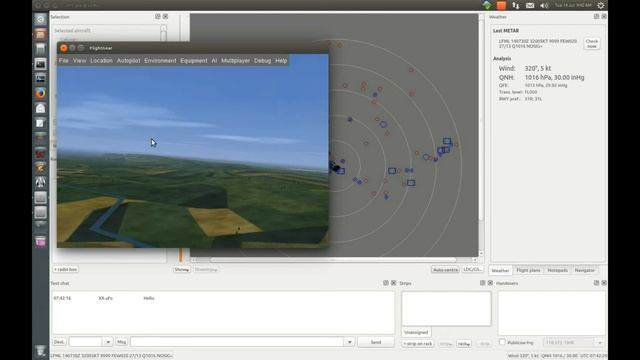
Task: Click the Dest. button in Text chat
Action: pyautogui.click(x=59, y=342)
